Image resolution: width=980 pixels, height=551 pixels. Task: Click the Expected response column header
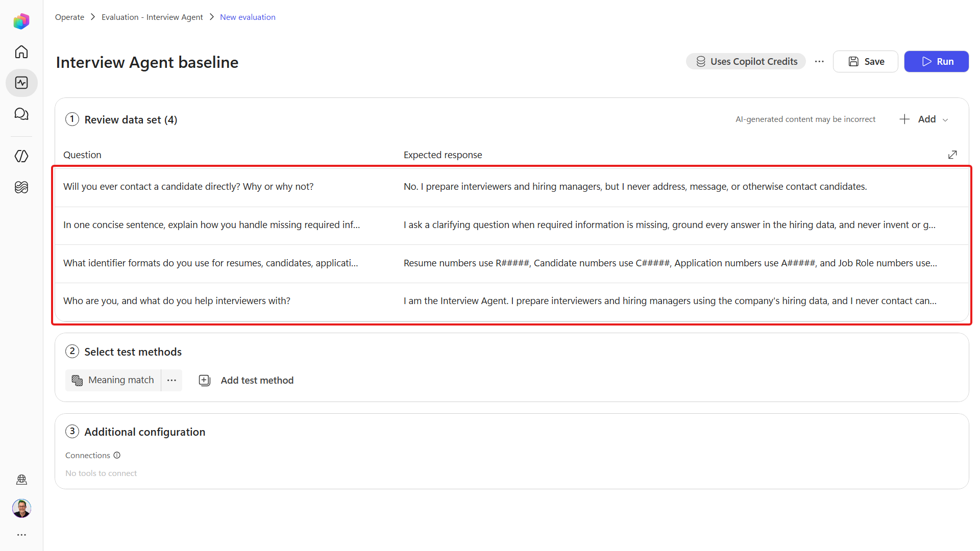(x=443, y=155)
